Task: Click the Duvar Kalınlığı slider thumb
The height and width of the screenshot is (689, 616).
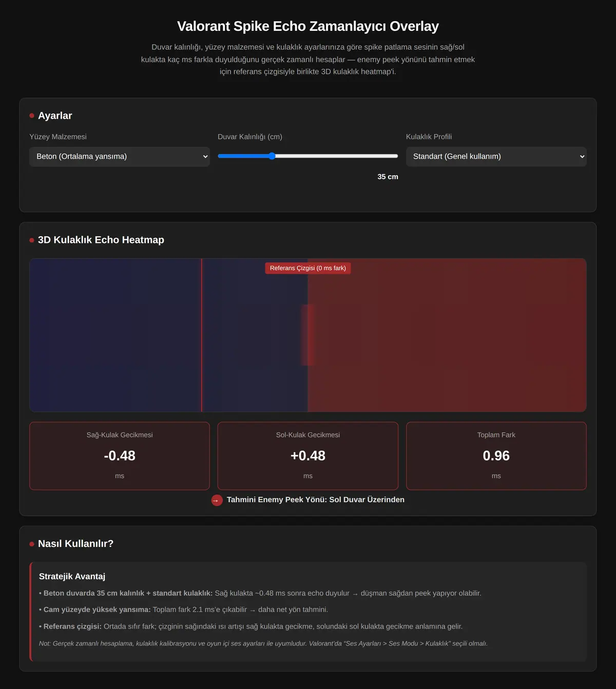Action: (272, 156)
